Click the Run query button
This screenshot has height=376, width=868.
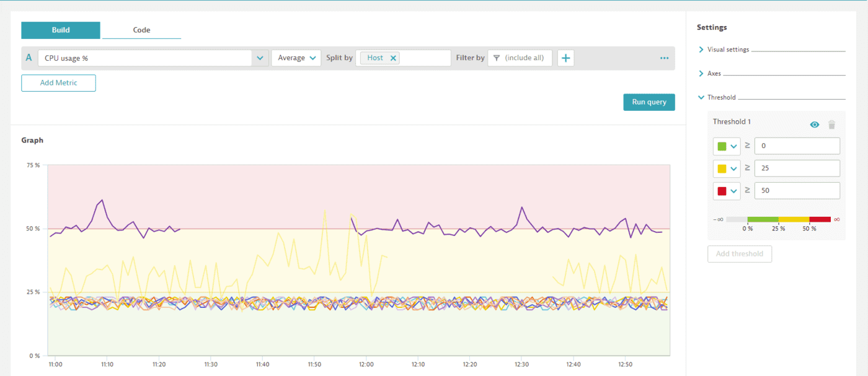coord(649,102)
